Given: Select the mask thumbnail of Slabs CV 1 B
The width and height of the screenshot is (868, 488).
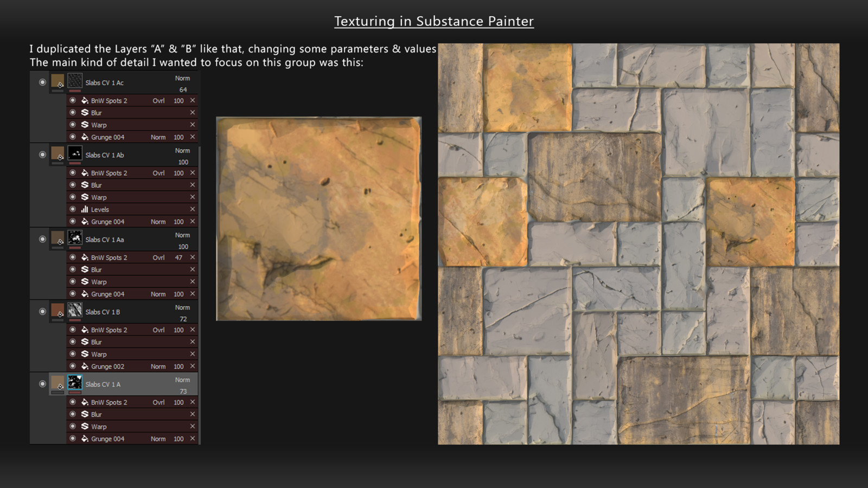Looking at the screenshot, I should [x=75, y=311].
